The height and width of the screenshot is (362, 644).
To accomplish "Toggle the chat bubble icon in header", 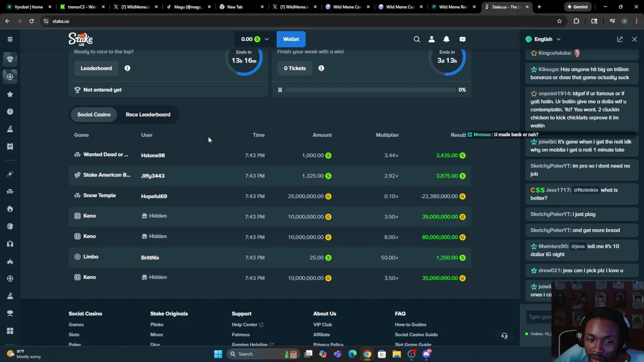I will [462, 39].
